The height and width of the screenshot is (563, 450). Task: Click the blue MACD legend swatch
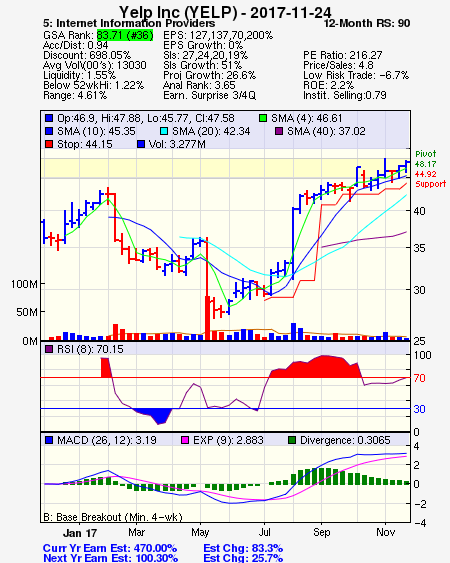click(49, 440)
